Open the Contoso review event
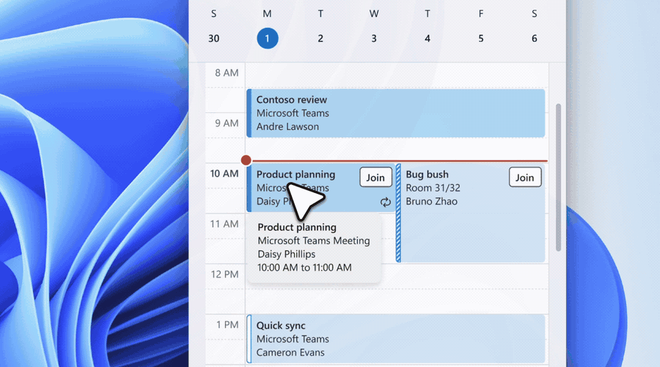The width and height of the screenshot is (660, 367). pyautogui.click(x=396, y=113)
